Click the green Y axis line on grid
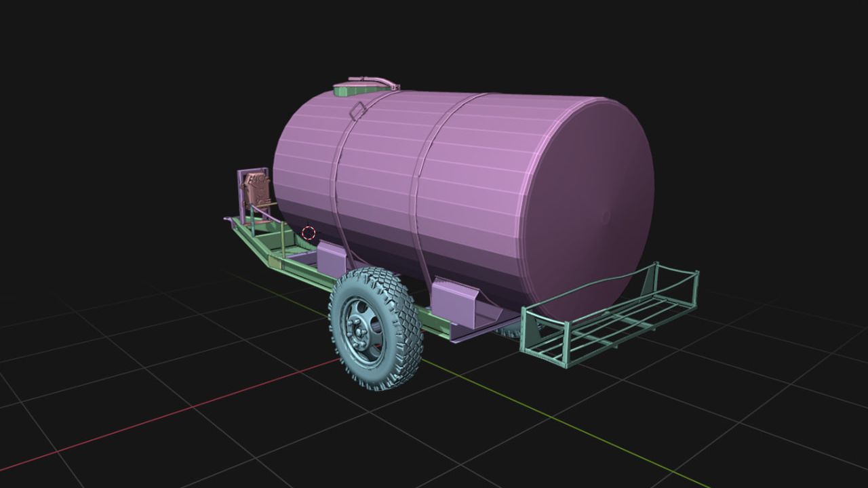 point(576,432)
